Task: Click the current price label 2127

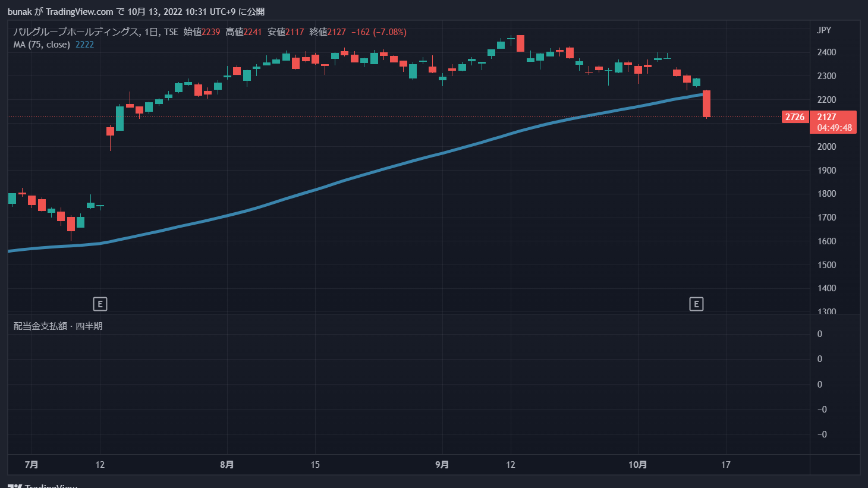Action: (826, 117)
